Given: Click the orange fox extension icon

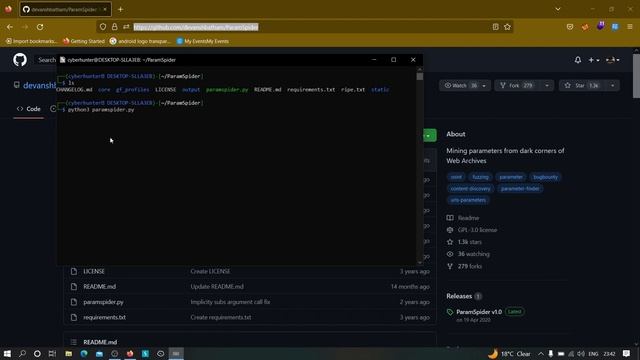Looking at the screenshot, I should tap(585, 27).
